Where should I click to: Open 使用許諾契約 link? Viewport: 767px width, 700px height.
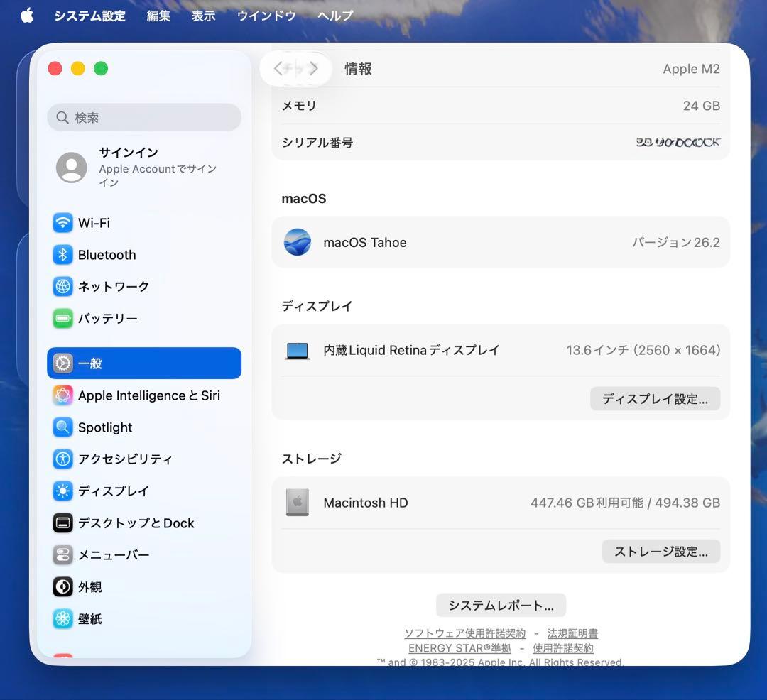[563, 648]
